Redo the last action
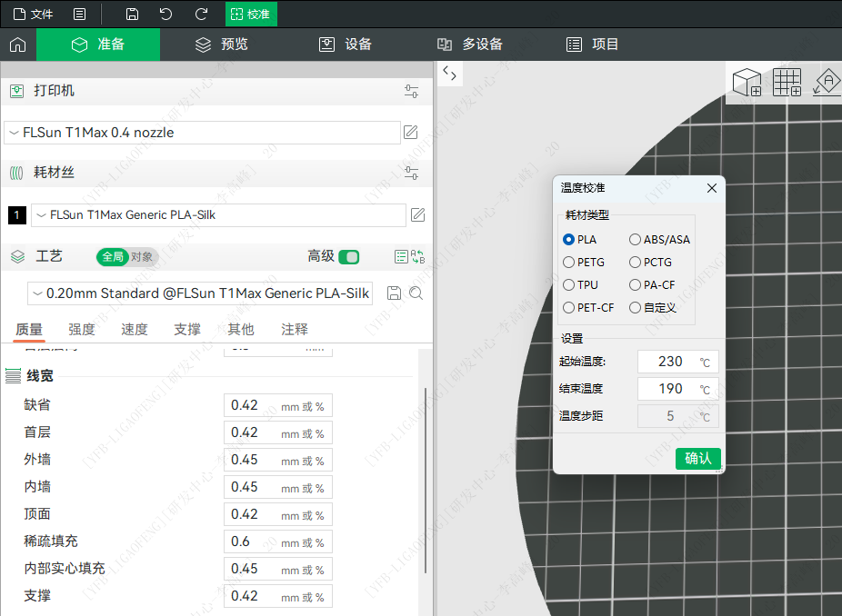842x616 pixels. pyautogui.click(x=201, y=14)
